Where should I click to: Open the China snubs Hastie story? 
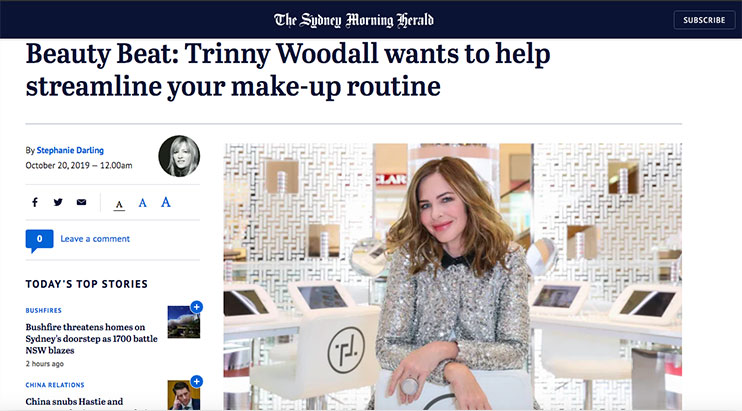click(74, 402)
